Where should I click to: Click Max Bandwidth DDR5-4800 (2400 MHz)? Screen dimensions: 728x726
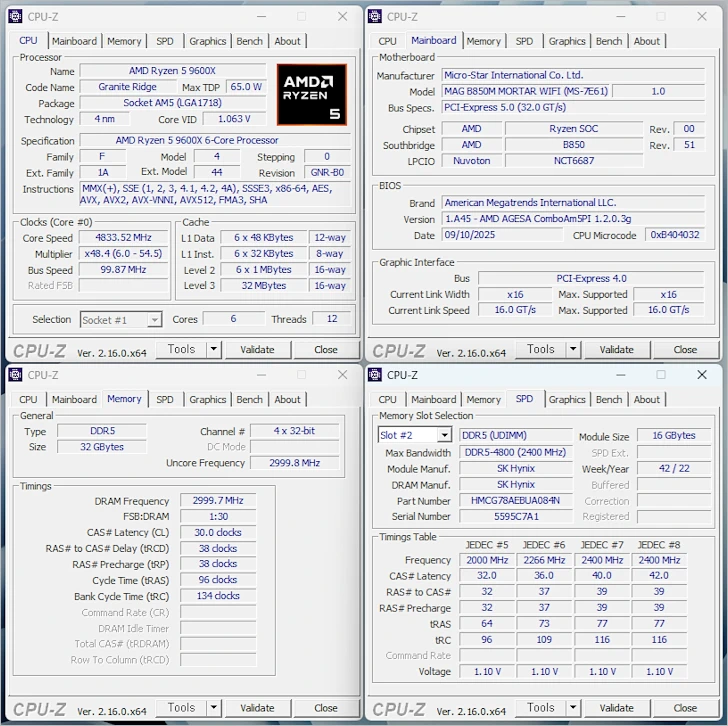click(515, 452)
